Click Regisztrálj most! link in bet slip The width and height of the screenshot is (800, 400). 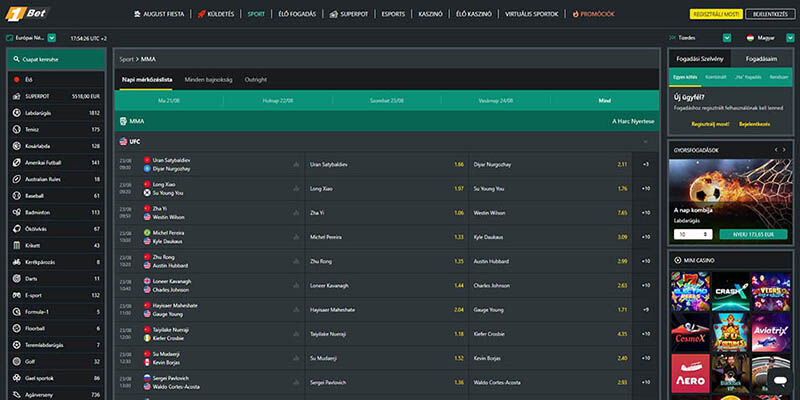pyautogui.click(x=710, y=124)
